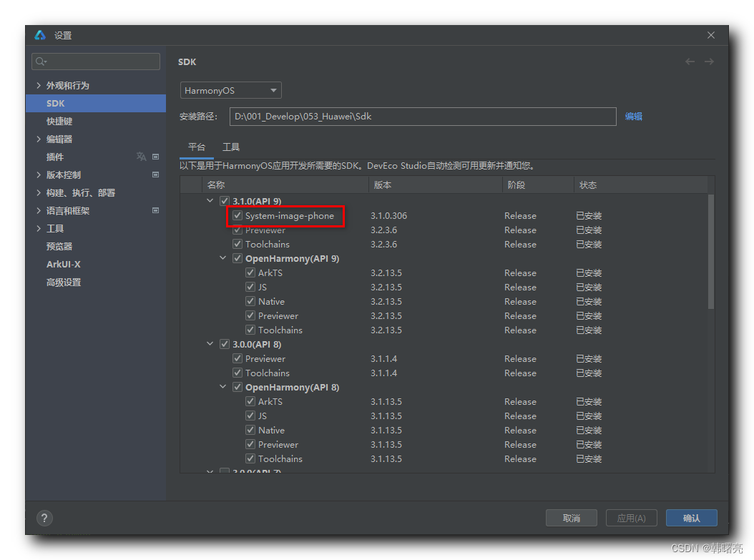This screenshot has height=560, width=754.
Task: Click the 应用(A) button
Action: click(632, 519)
